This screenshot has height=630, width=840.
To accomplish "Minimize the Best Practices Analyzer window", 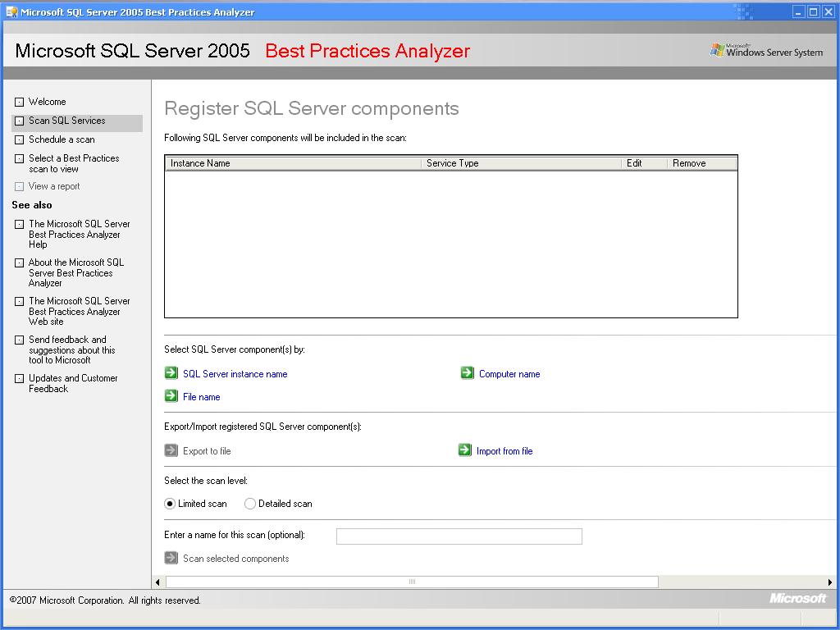I will tap(799, 11).
